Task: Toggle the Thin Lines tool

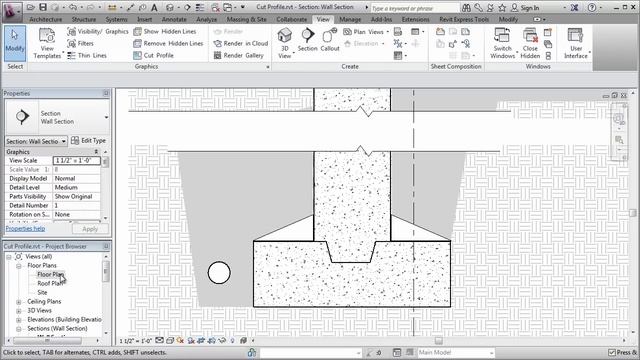Action: coord(87,55)
